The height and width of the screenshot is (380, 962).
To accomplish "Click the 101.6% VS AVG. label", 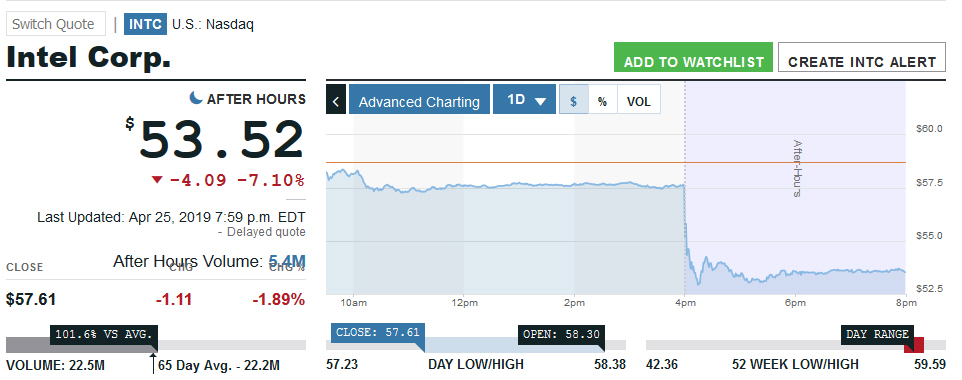I will click(x=104, y=335).
